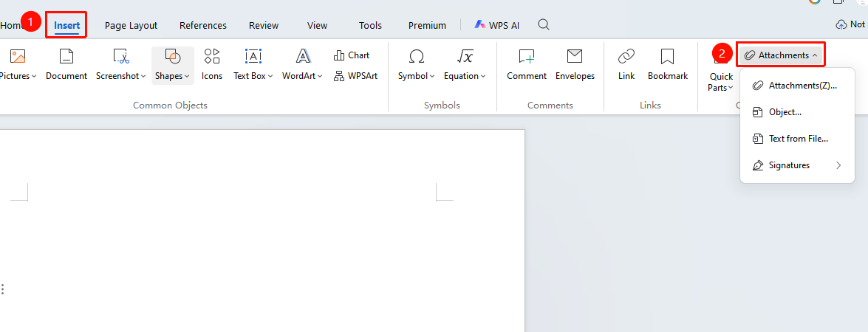Expand the Text Box dropdown arrow
Screen dimensions: 868x332
(x=270, y=76)
